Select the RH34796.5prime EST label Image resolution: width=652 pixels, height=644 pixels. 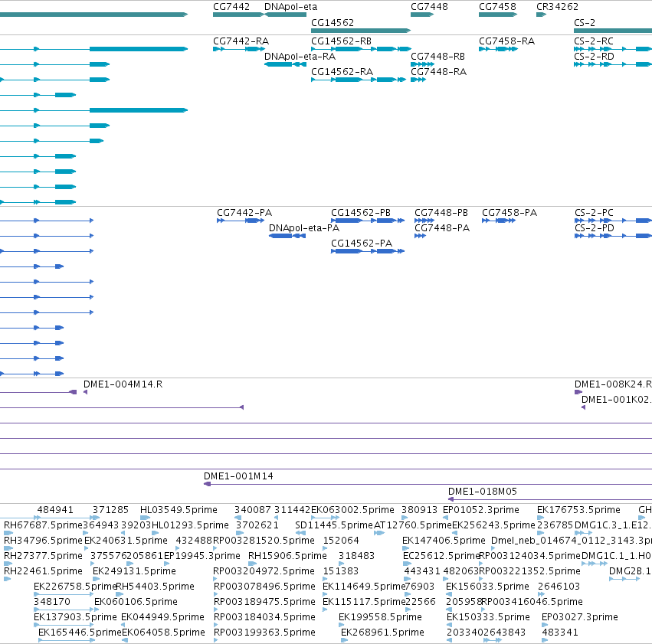tap(43, 541)
